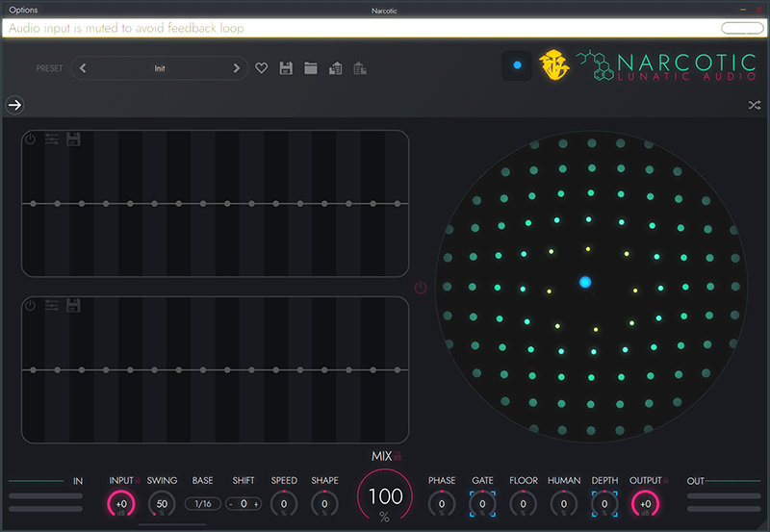The width and height of the screenshot is (770, 532).
Task: Click the paste preset clipboard icon
Action: [x=360, y=68]
